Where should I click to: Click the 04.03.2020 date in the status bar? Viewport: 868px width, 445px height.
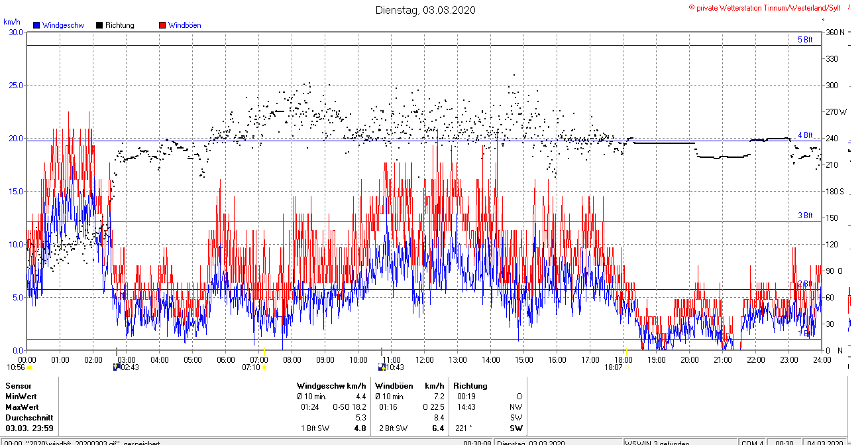826,442
